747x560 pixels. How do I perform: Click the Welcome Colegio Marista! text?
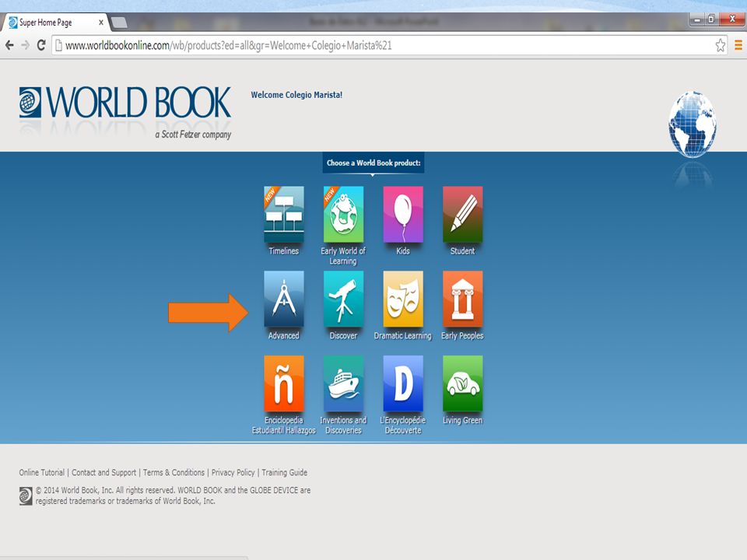[x=296, y=95]
